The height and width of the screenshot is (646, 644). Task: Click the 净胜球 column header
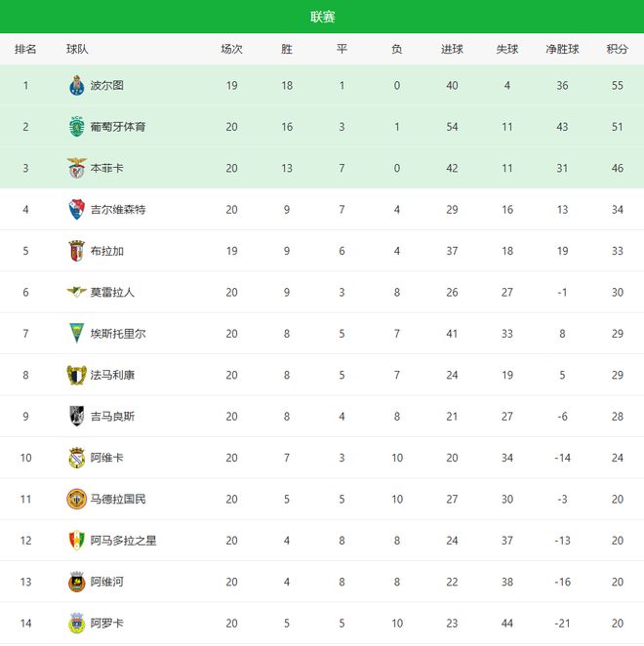pos(562,49)
